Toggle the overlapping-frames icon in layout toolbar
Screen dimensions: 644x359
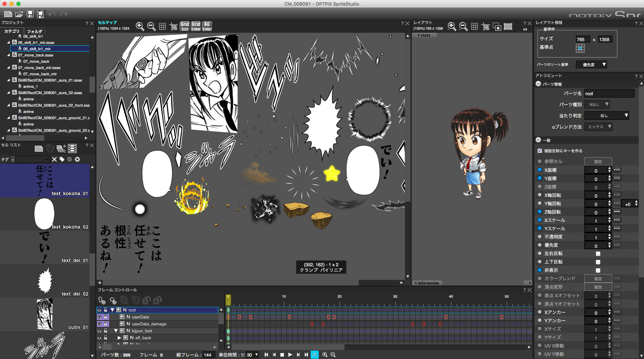pyautogui.click(x=497, y=27)
